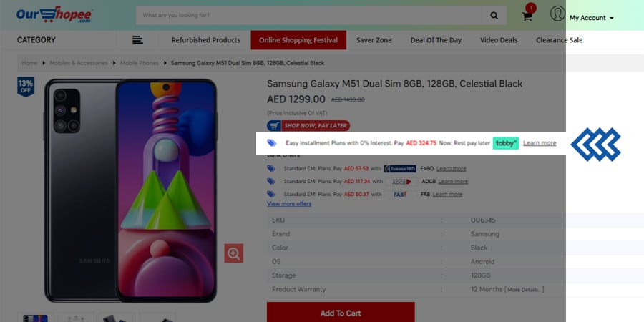Click Learn more for ENBD offer
The height and width of the screenshot is (322, 644).
pyautogui.click(x=451, y=168)
